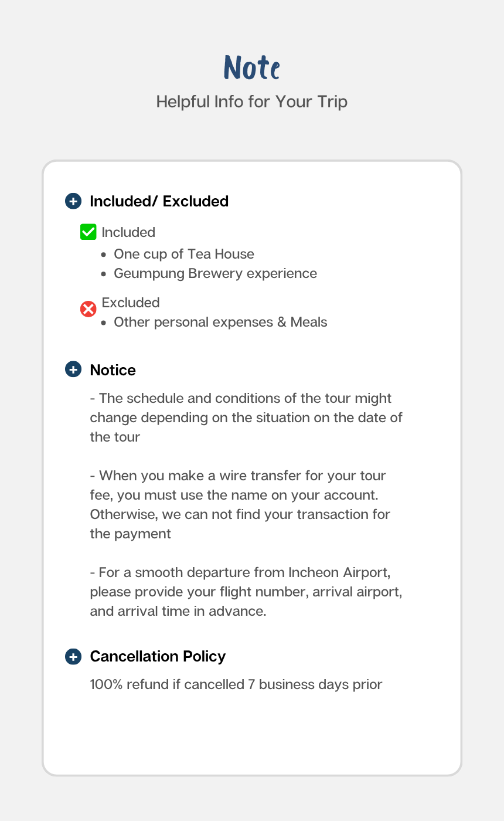The width and height of the screenshot is (504, 821).
Task: Click the 100% refund policy text
Action: 236,684
